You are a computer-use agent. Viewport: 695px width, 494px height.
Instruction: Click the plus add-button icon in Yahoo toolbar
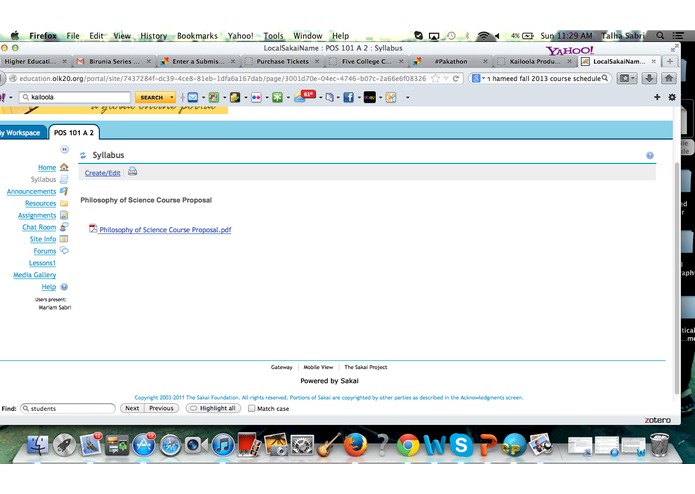657,97
